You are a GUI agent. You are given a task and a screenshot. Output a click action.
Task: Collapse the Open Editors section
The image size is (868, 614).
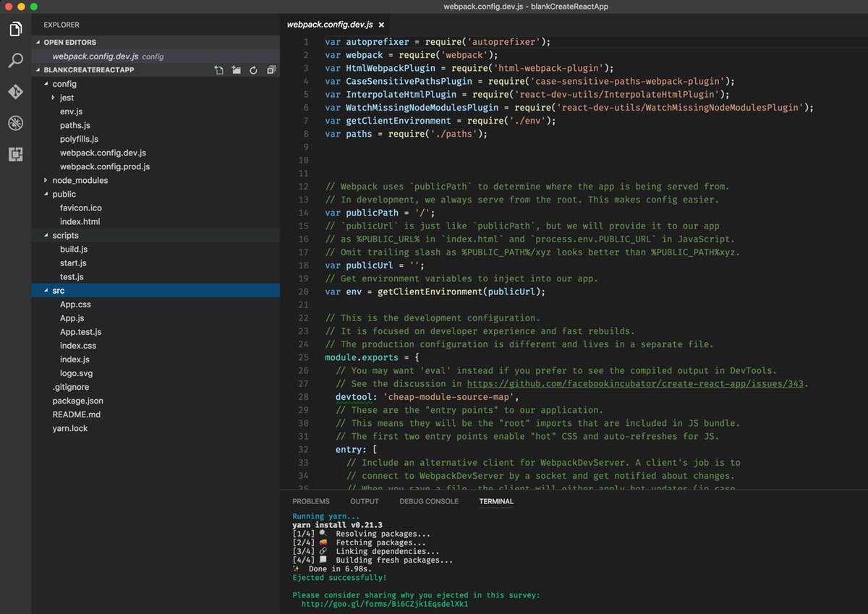69,43
